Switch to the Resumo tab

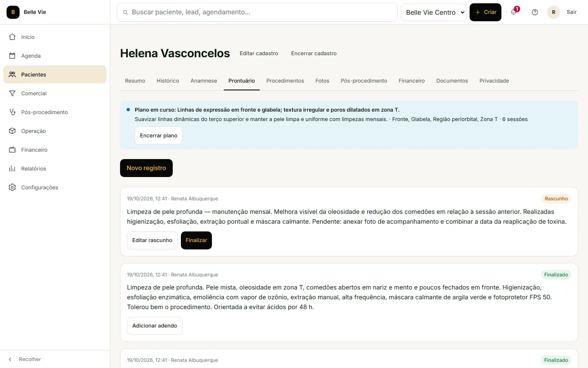(135, 81)
